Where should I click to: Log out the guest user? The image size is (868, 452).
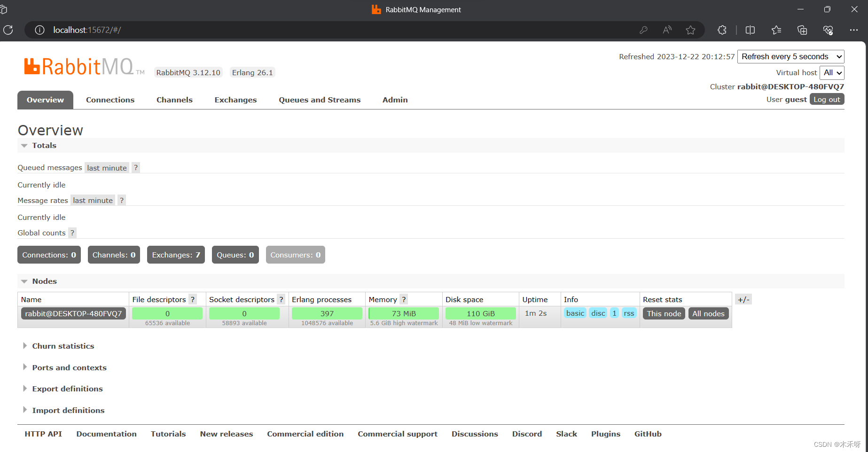pos(827,100)
